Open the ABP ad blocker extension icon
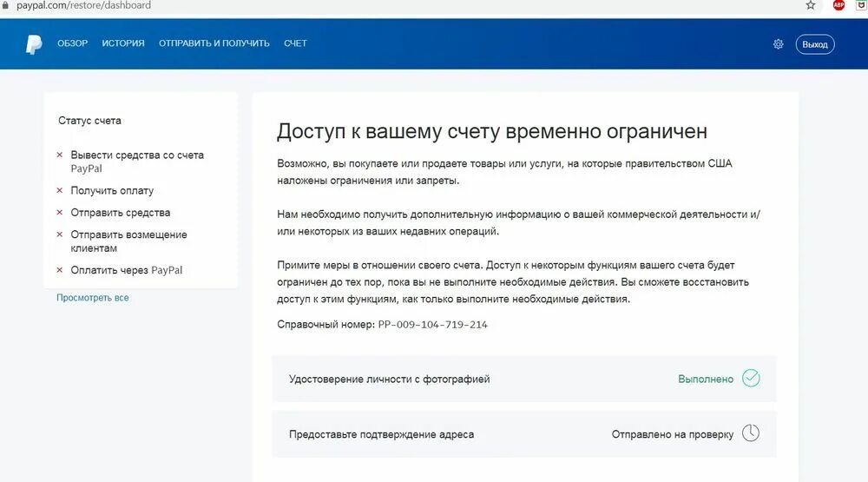Viewport: 868px width, 482px height. tap(838, 5)
